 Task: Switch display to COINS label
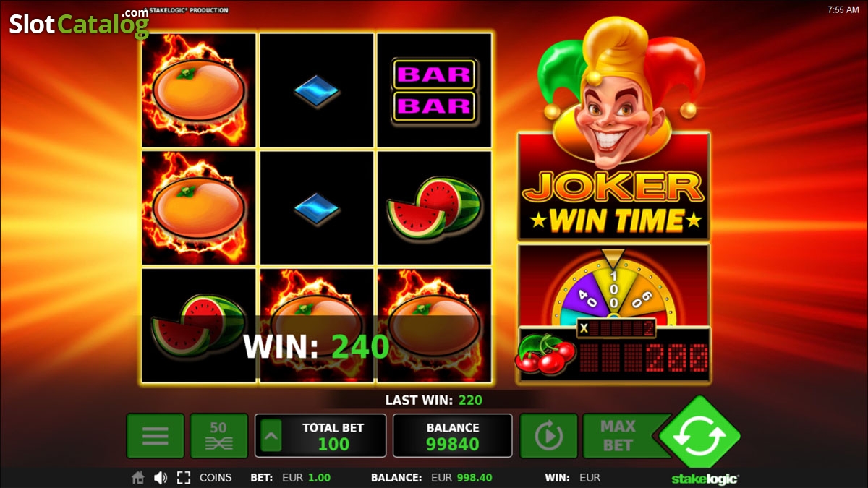pyautogui.click(x=216, y=478)
